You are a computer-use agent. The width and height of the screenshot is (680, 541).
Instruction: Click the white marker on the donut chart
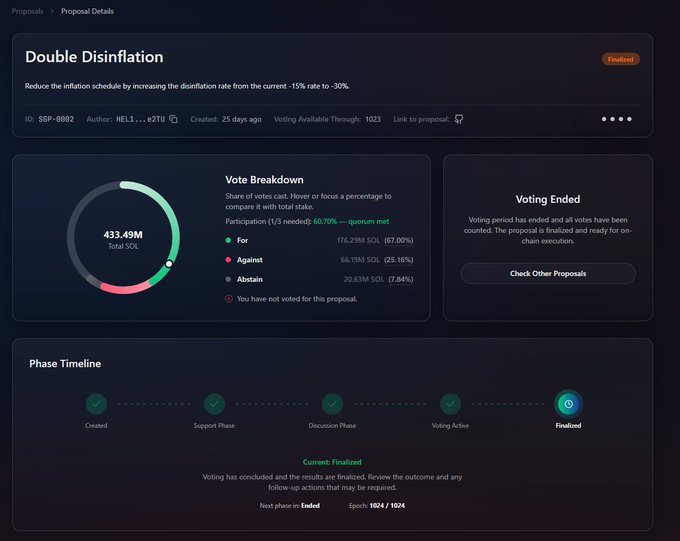point(169,264)
